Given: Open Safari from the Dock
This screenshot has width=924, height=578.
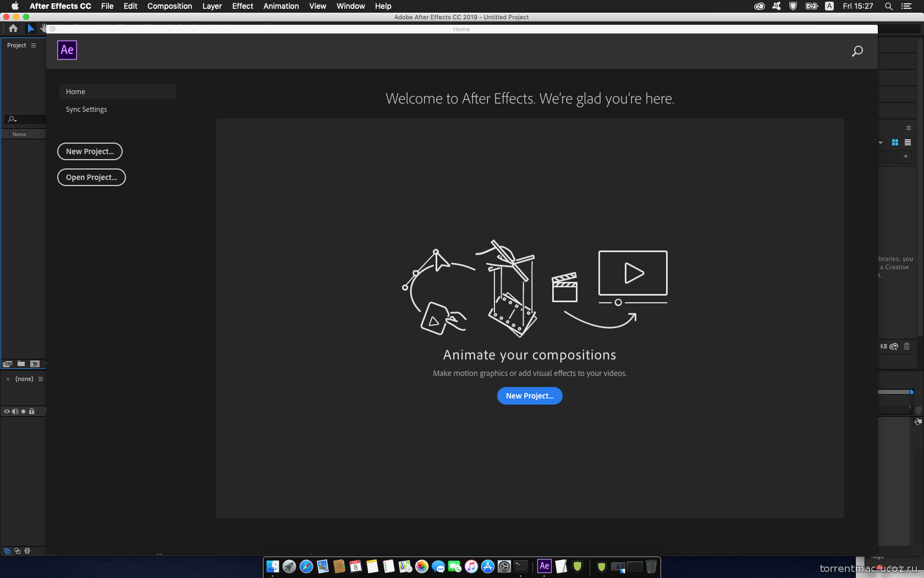Looking at the screenshot, I should tap(306, 566).
